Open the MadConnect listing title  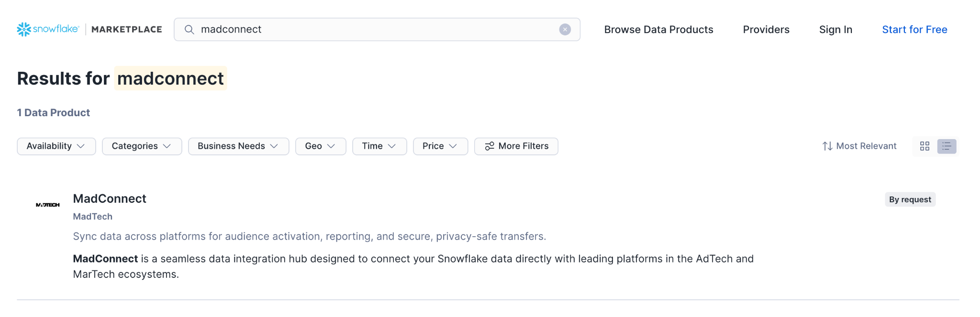110,198
